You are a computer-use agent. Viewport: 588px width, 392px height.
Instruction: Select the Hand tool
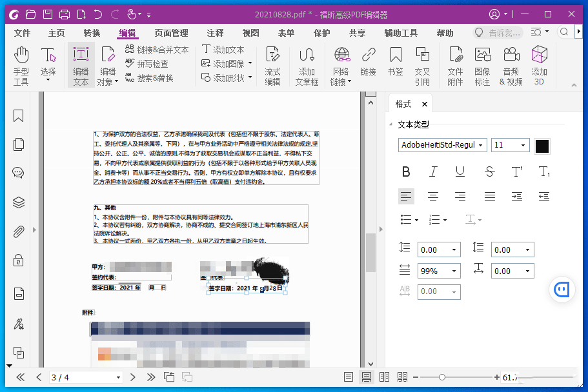(21, 66)
